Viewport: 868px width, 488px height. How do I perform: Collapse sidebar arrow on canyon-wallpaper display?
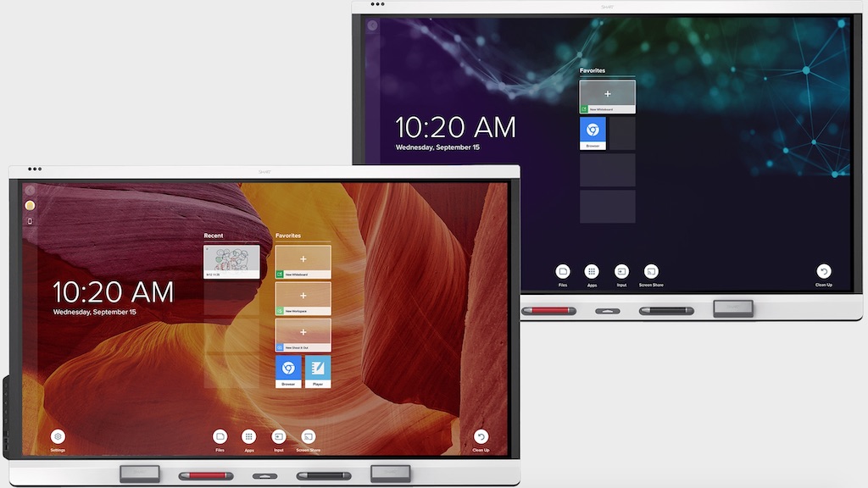(30, 191)
